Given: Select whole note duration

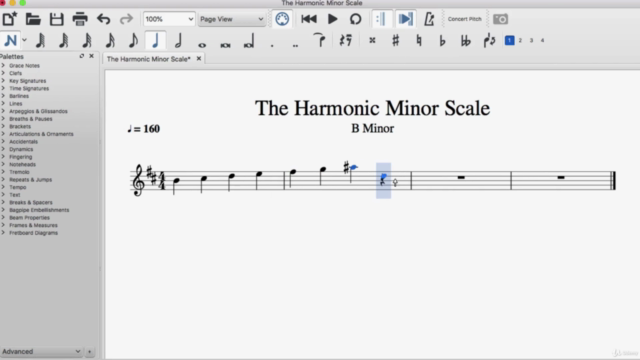Looking at the screenshot, I should coord(202,44).
